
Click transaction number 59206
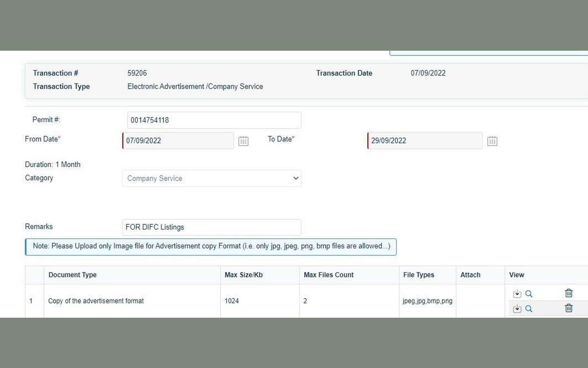click(x=137, y=73)
